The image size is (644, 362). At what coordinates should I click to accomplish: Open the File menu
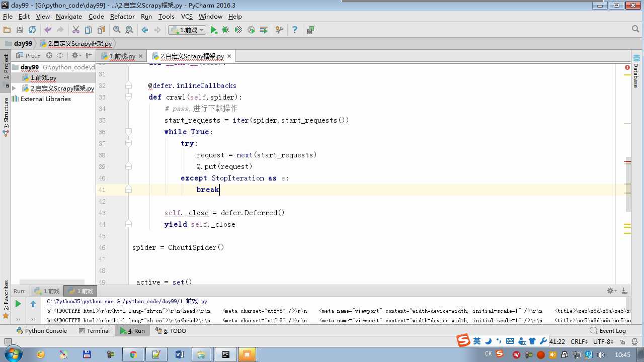coord(8,16)
